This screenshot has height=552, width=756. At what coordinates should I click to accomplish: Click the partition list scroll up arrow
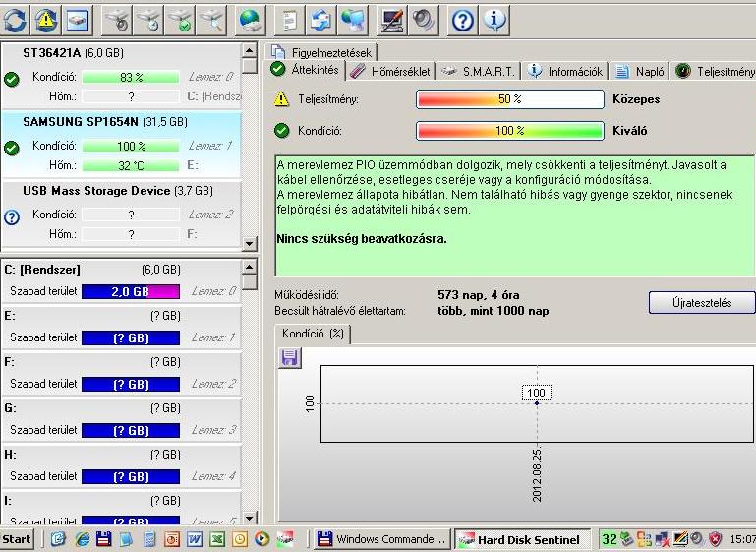click(x=249, y=267)
